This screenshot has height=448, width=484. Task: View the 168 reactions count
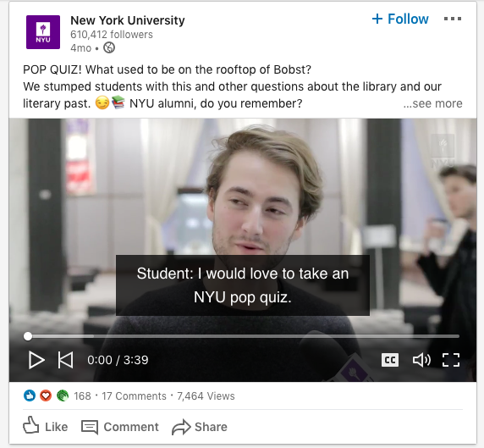(x=82, y=396)
